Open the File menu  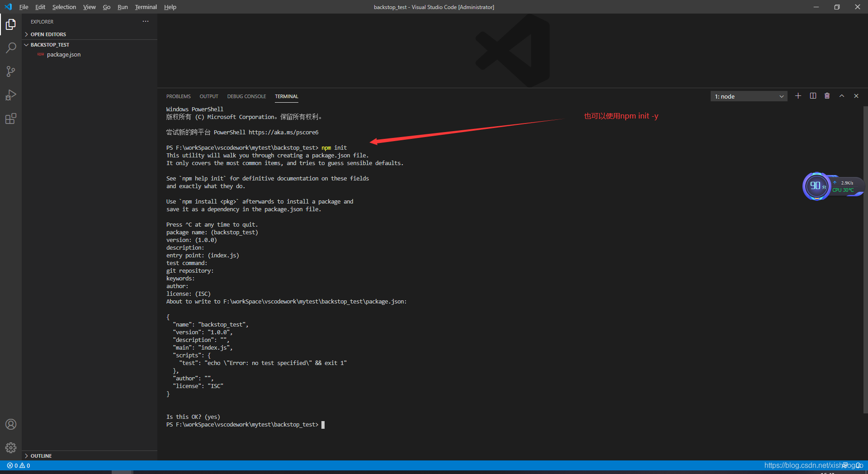(x=24, y=7)
